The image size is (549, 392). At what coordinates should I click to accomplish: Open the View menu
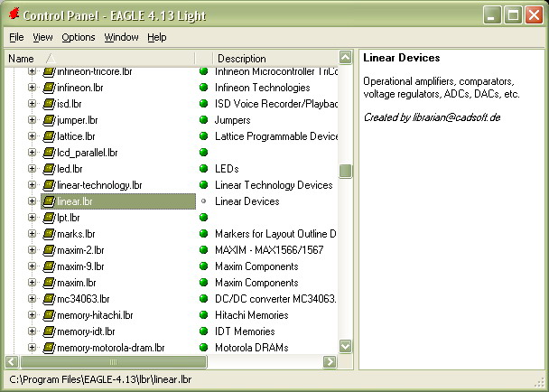[x=42, y=37]
